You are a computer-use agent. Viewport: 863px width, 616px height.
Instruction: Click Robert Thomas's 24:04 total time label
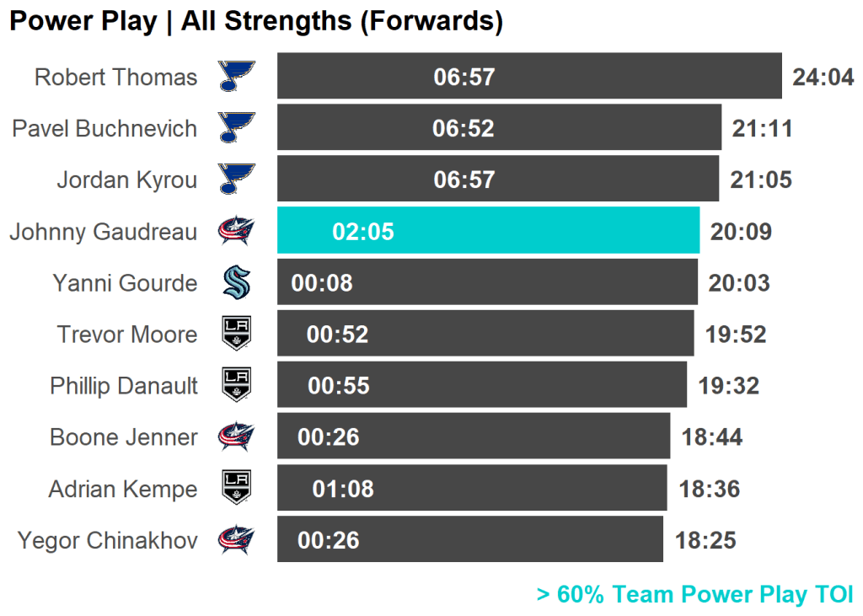click(x=823, y=78)
